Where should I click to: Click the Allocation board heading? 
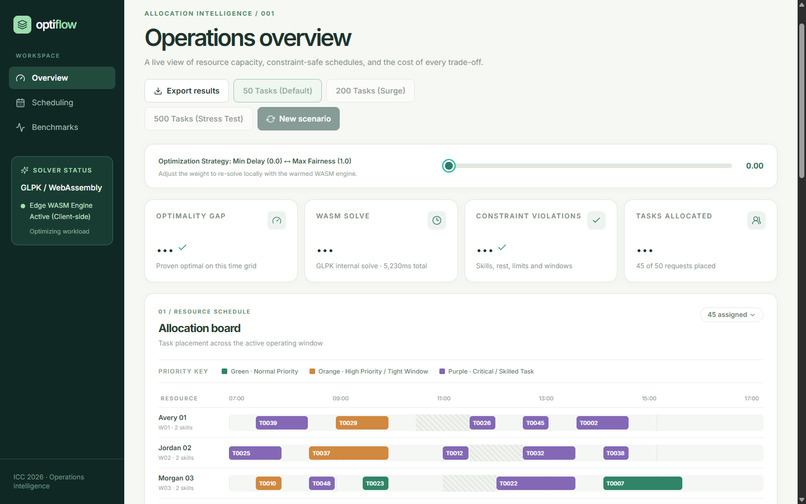199,328
